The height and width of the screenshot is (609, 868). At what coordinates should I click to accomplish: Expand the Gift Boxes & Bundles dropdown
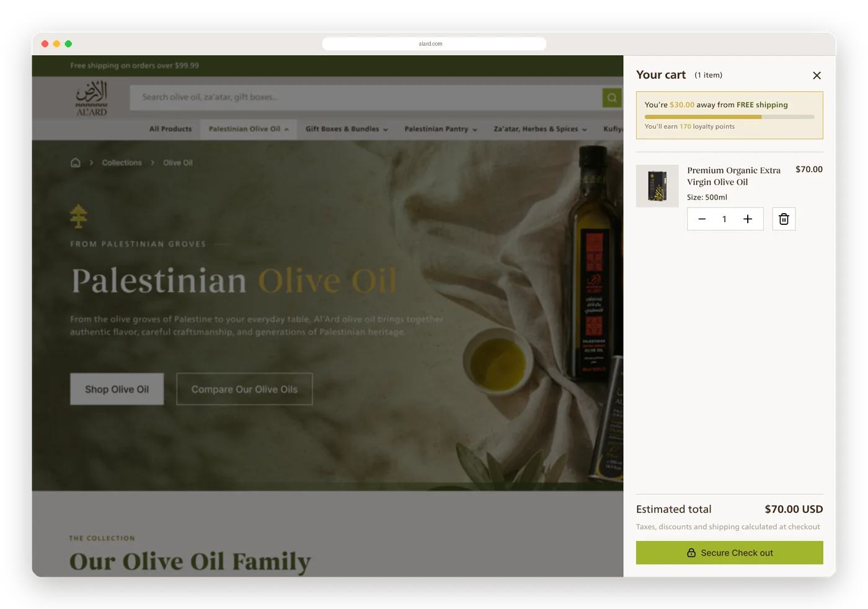347,129
